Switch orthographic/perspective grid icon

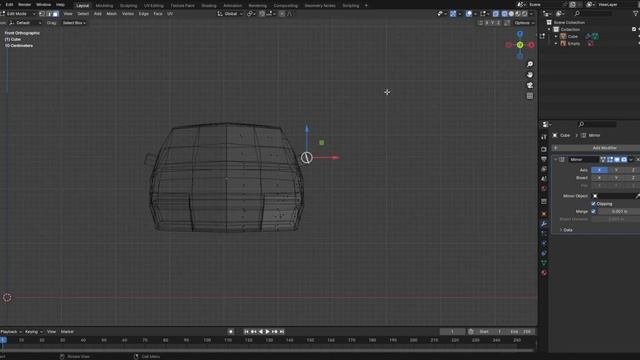coord(530,96)
